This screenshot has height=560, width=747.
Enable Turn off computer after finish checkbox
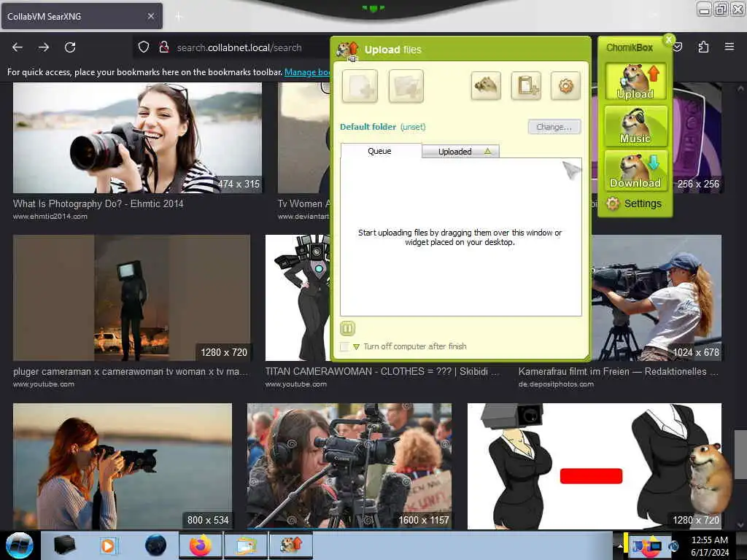click(x=344, y=346)
